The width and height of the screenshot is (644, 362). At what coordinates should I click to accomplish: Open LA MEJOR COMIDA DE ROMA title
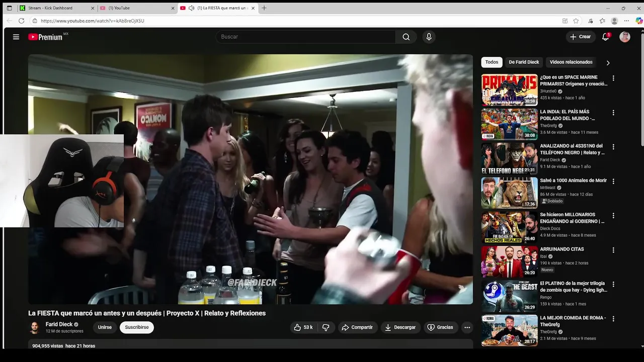point(573,321)
